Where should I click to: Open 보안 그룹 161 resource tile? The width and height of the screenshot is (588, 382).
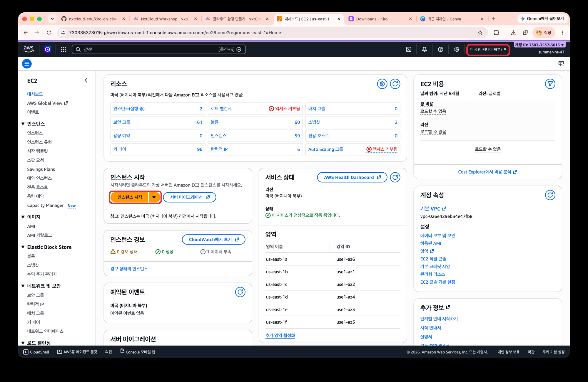[158, 122]
